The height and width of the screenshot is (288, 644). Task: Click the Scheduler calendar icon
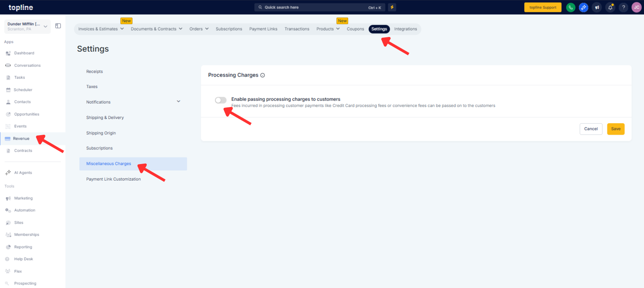(8, 90)
